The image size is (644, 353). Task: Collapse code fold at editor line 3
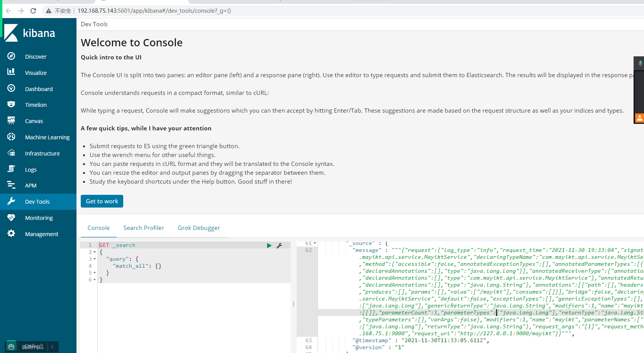[x=95, y=259]
